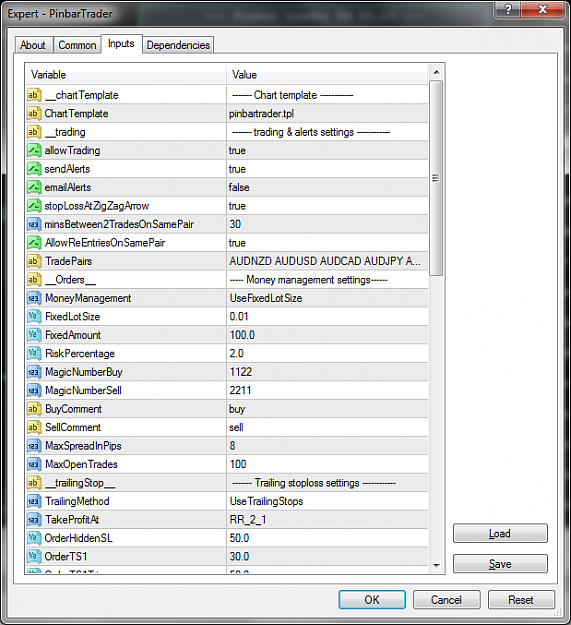Select the sendAlerts value true
571x625 pixels.
[x=237, y=169]
